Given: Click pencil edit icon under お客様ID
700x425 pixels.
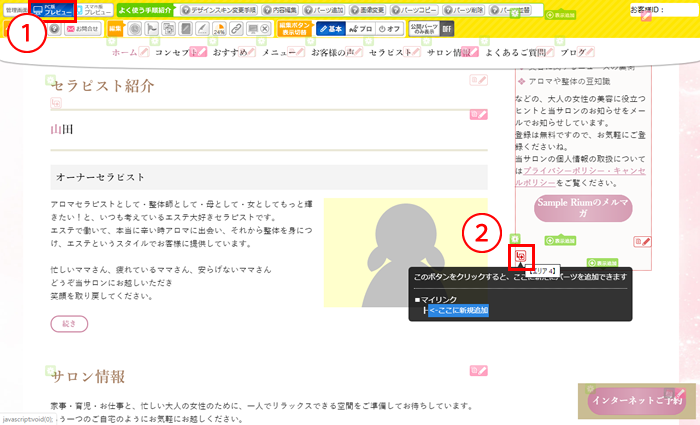Looking at the screenshot, I should [x=646, y=17].
